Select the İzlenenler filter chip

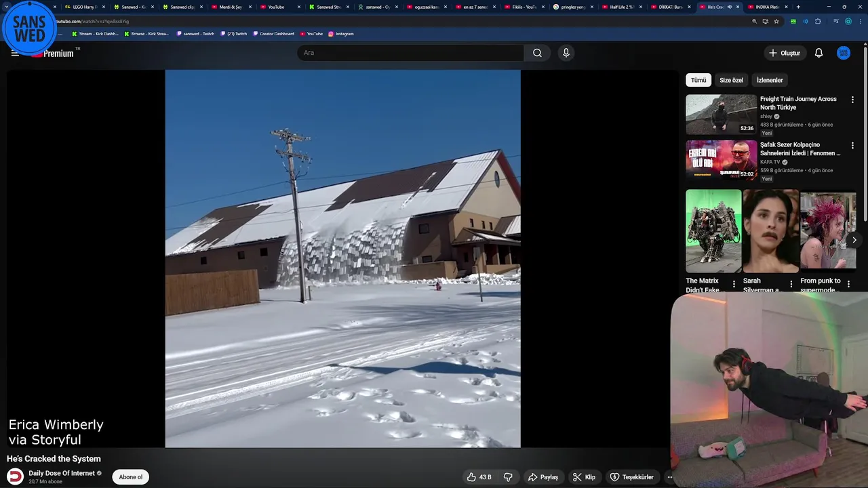[x=770, y=80]
